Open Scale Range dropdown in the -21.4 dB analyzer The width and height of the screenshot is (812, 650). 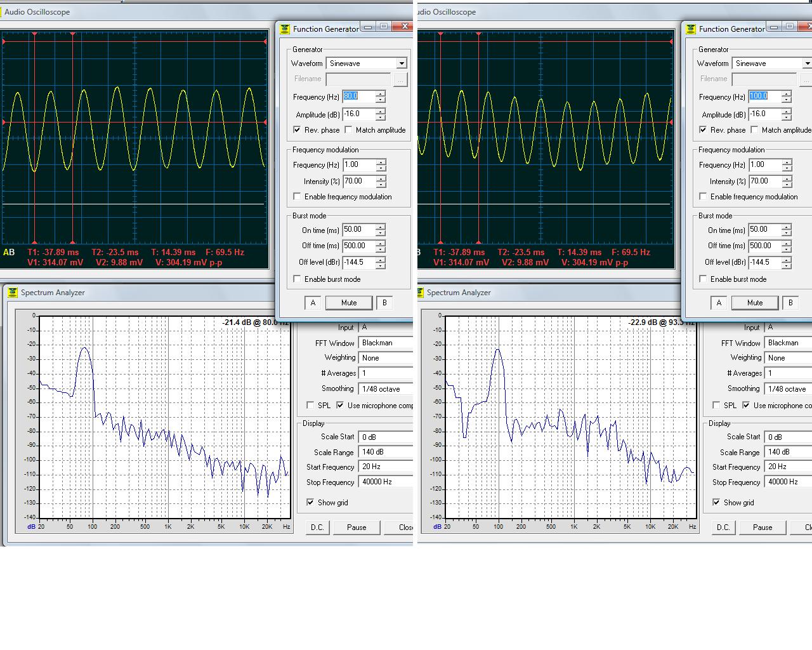[x=386, y=452]
